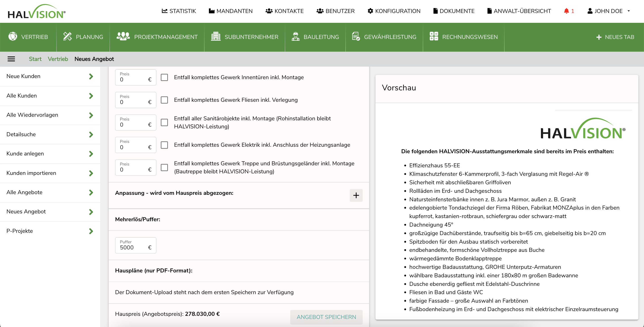Open Alle Angebote sidebar link
The image size is (644, 327).
pos(25,192)
